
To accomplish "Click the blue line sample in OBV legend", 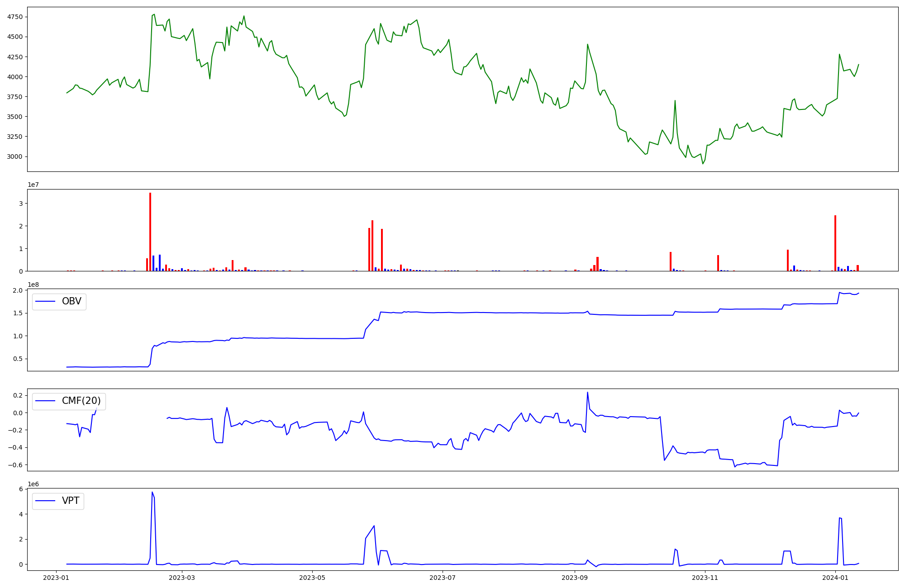I will coord(45,301).
